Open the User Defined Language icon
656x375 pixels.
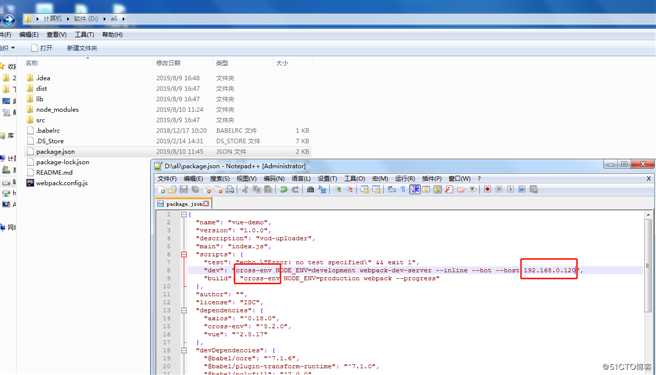(426, 190)
